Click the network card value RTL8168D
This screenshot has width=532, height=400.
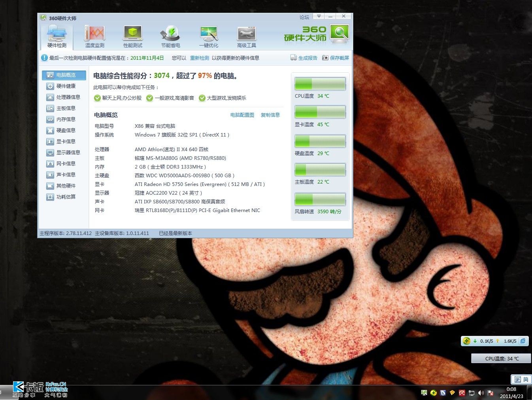coord(197,210)
